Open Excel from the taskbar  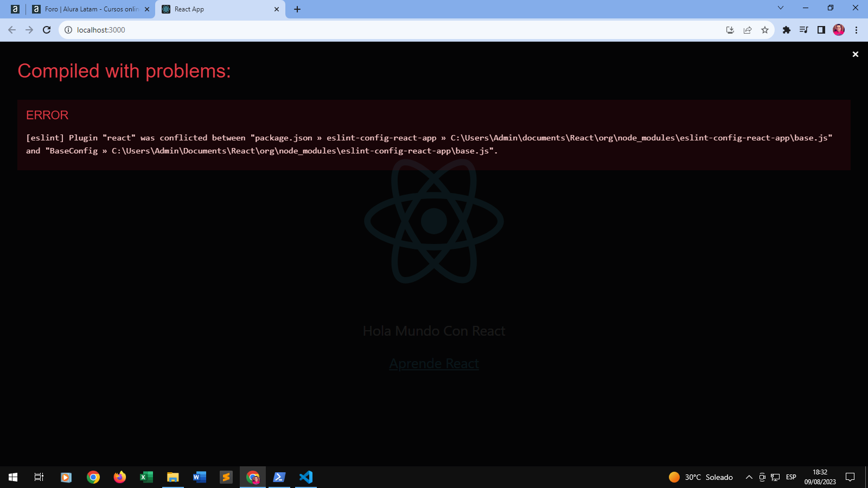pos(146,477)
